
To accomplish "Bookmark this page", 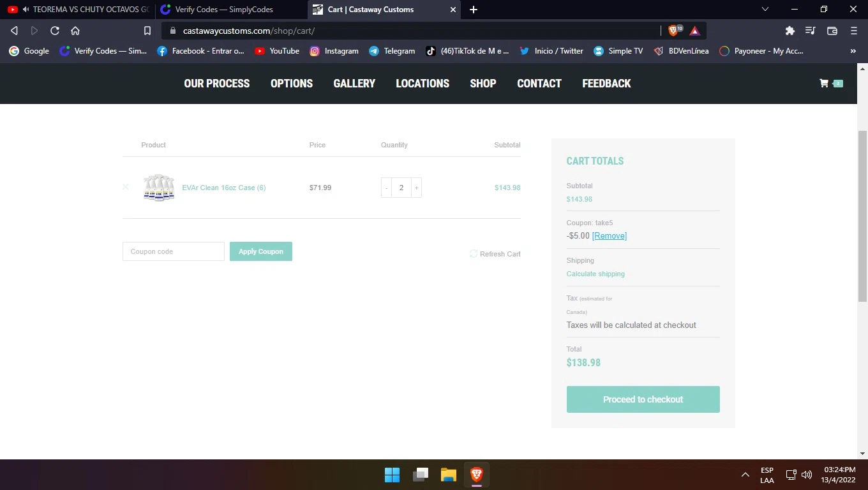I will tap(147, 31).
